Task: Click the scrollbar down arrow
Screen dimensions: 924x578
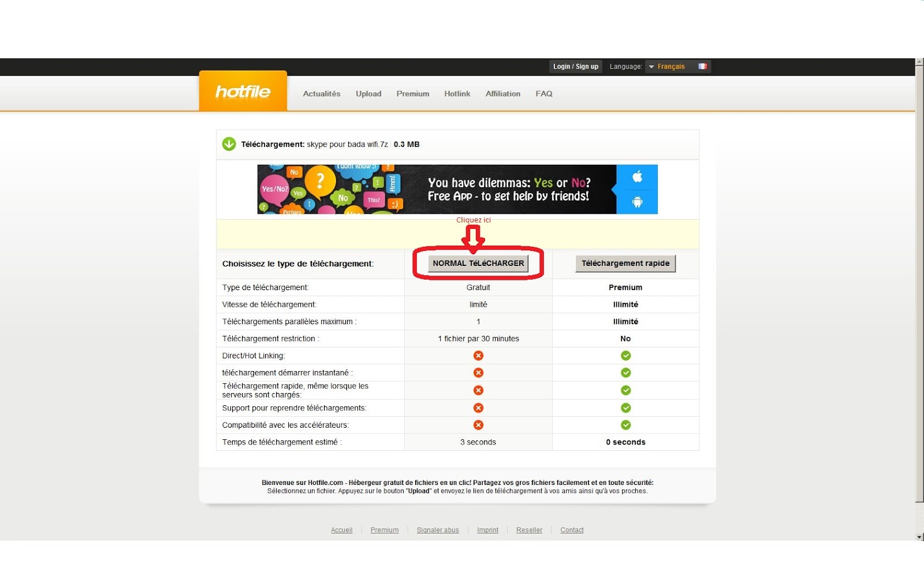Action: click(x=919, y=536)
